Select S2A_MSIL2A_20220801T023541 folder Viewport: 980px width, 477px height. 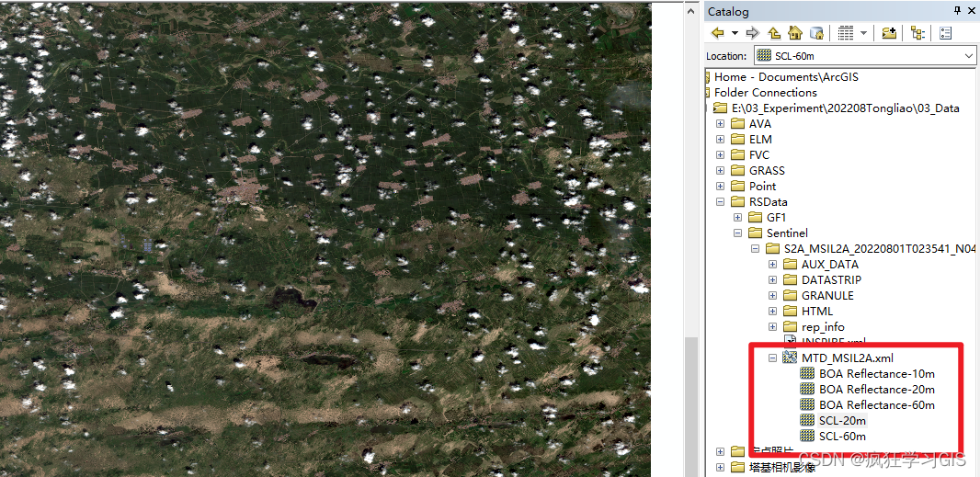tap(880, 249)
